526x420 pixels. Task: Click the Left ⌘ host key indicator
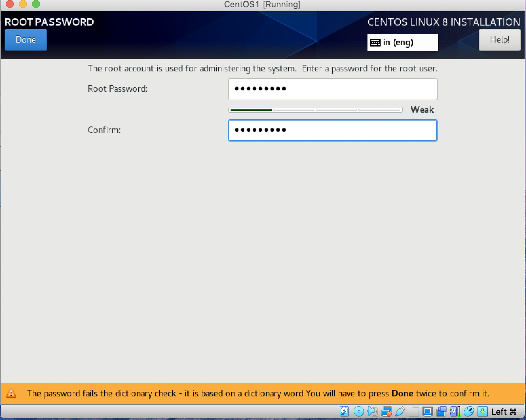tap(504, 412)
